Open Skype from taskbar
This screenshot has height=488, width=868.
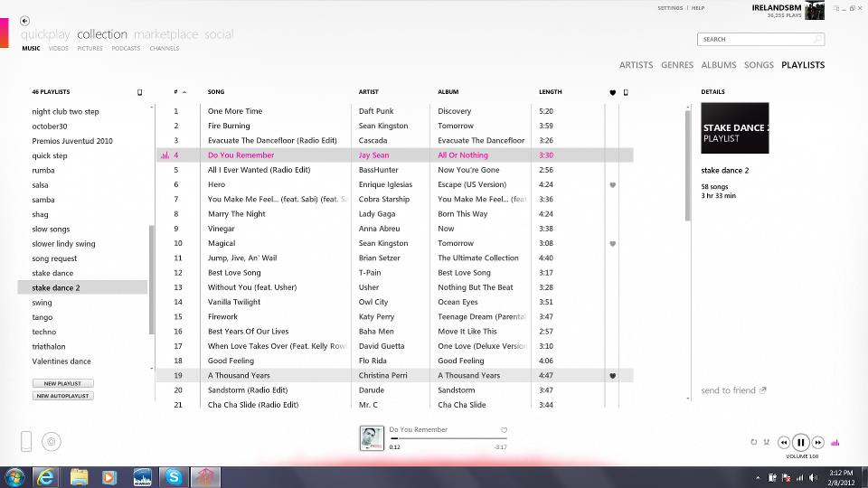coord(174,477)
